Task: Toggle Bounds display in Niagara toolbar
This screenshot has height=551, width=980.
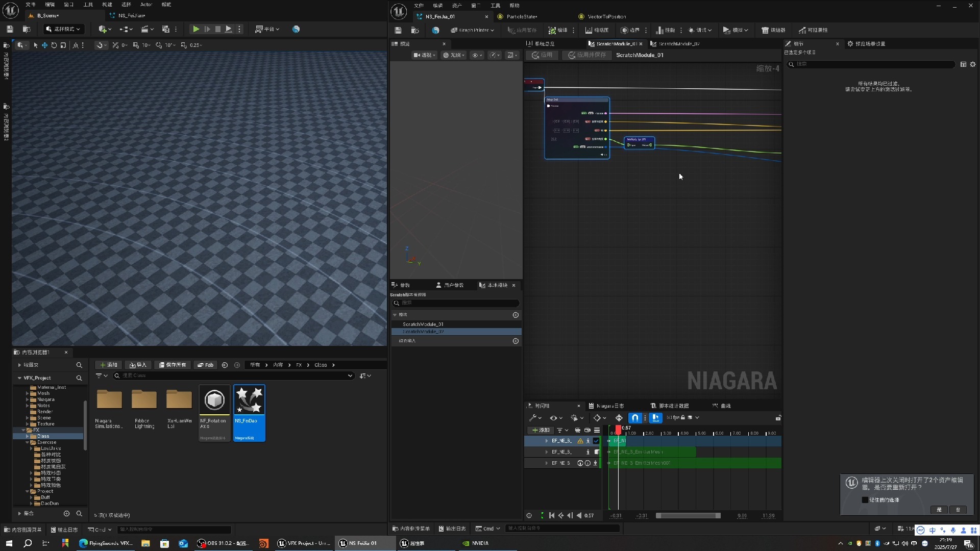Action: (631, 30)
